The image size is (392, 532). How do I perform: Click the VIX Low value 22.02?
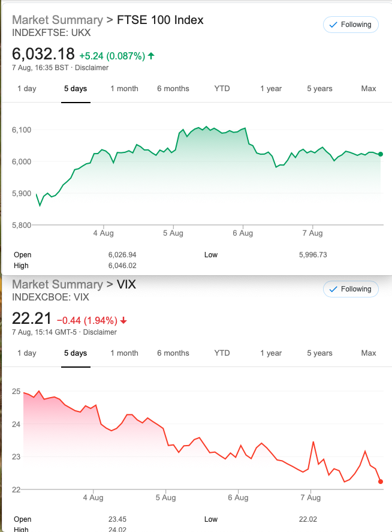tap(308, 519)
